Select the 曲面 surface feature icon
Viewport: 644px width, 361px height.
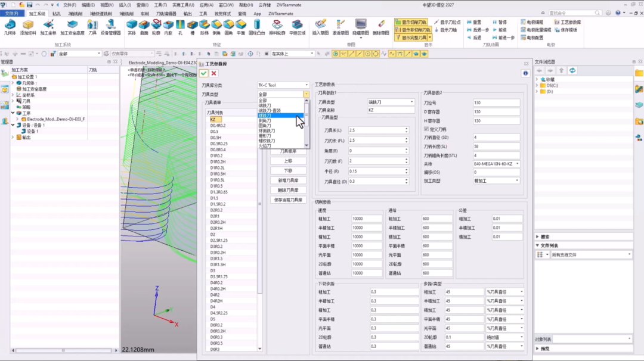coord(144,27)
